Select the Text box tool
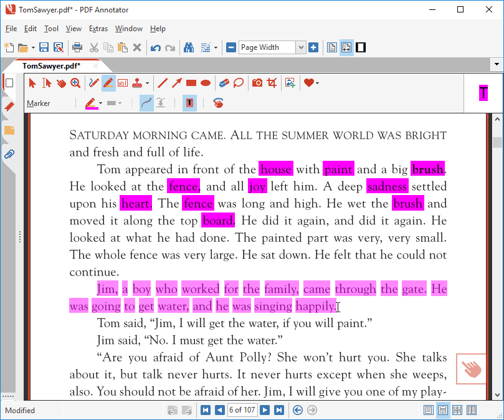This screenshot has width=504, height=420. [x=123, y=83]
